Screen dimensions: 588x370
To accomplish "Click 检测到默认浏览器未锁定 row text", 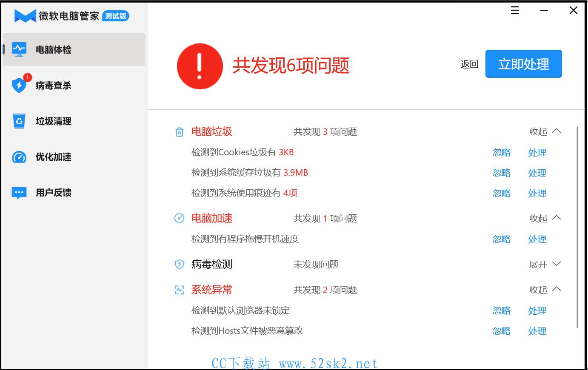I will coord(241,310).
